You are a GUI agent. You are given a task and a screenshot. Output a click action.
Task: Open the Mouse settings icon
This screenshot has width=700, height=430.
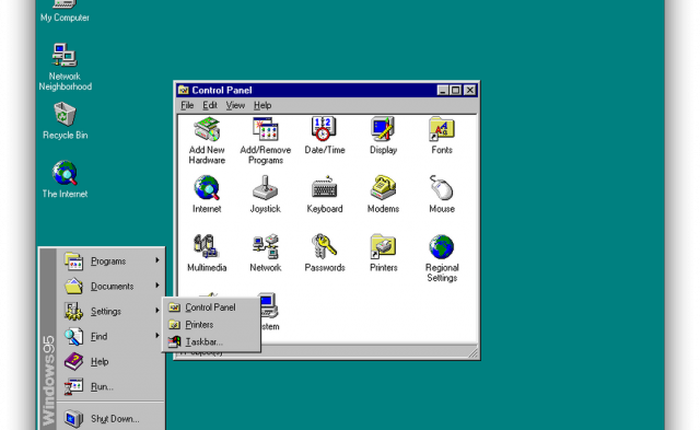(441, 189)
